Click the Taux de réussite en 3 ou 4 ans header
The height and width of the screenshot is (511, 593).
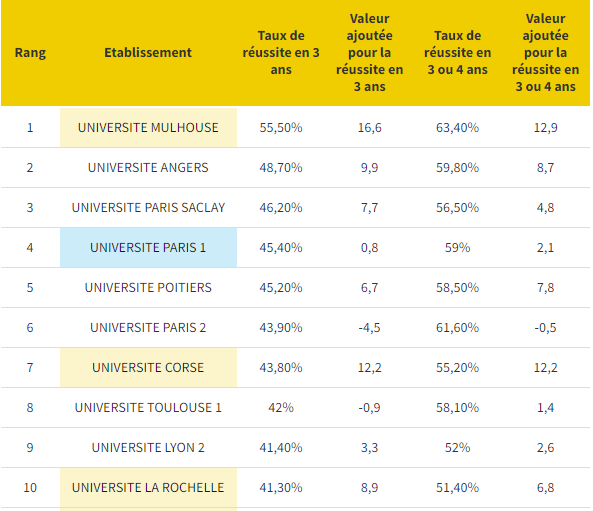(x=458, y=53)
